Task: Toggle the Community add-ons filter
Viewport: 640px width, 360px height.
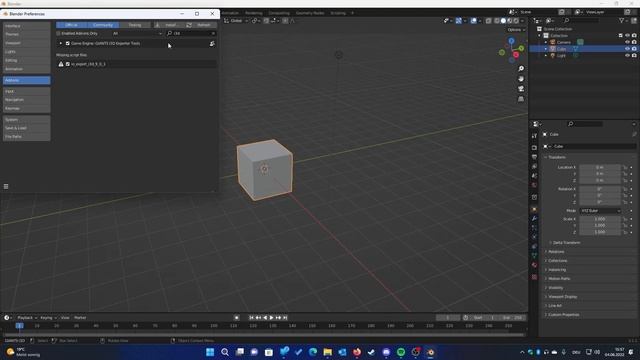Action: (103, 25)
